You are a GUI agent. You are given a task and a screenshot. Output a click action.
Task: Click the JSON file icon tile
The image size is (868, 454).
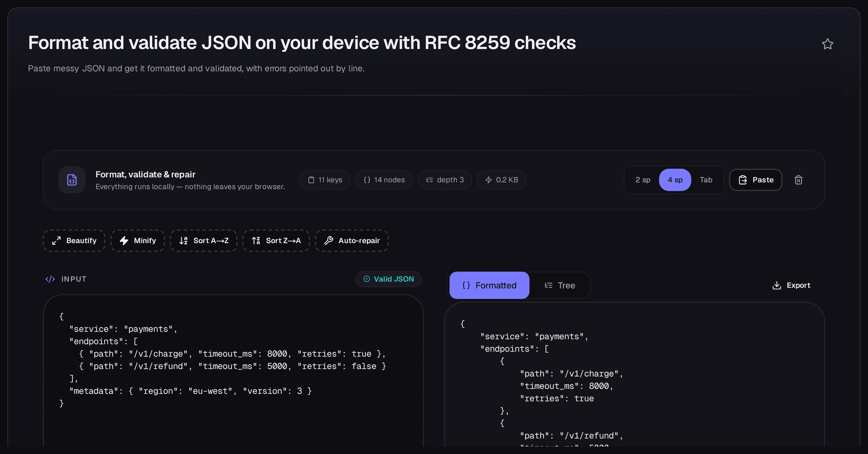click(x=72, y=180)
